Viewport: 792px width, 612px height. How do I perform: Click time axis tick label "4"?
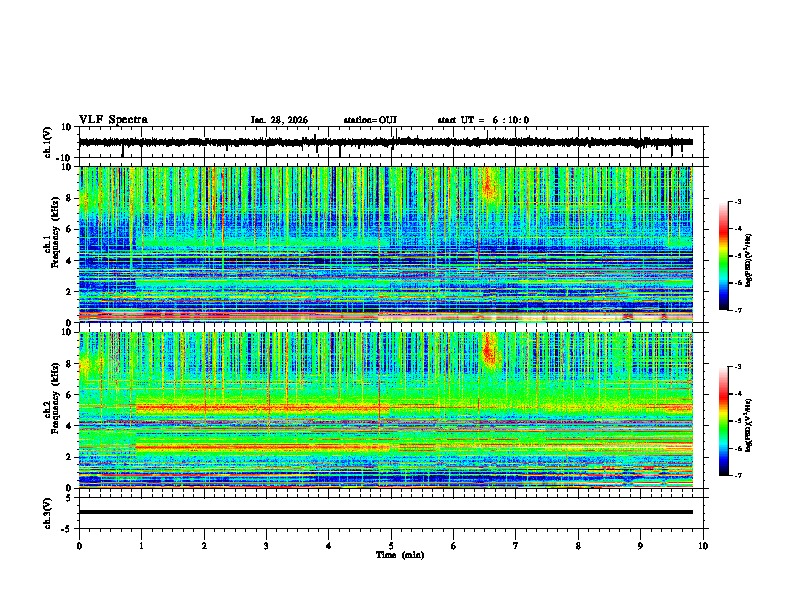(329, 546)
